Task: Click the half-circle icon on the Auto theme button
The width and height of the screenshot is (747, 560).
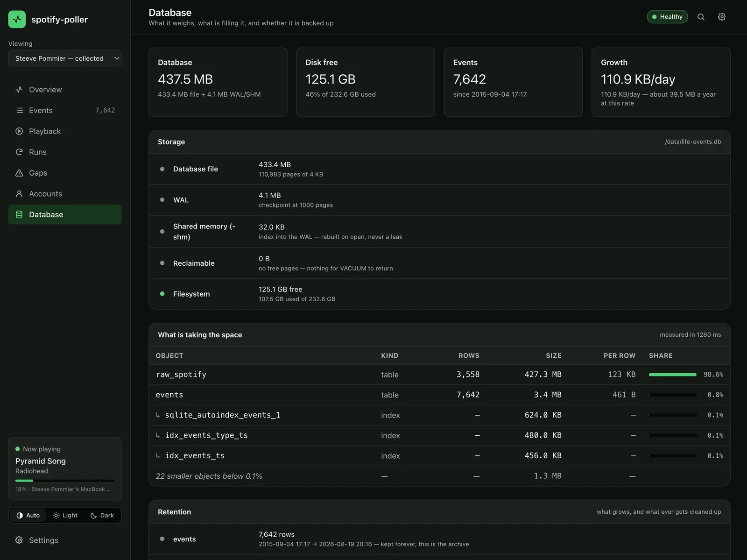Action: [20, 516]
